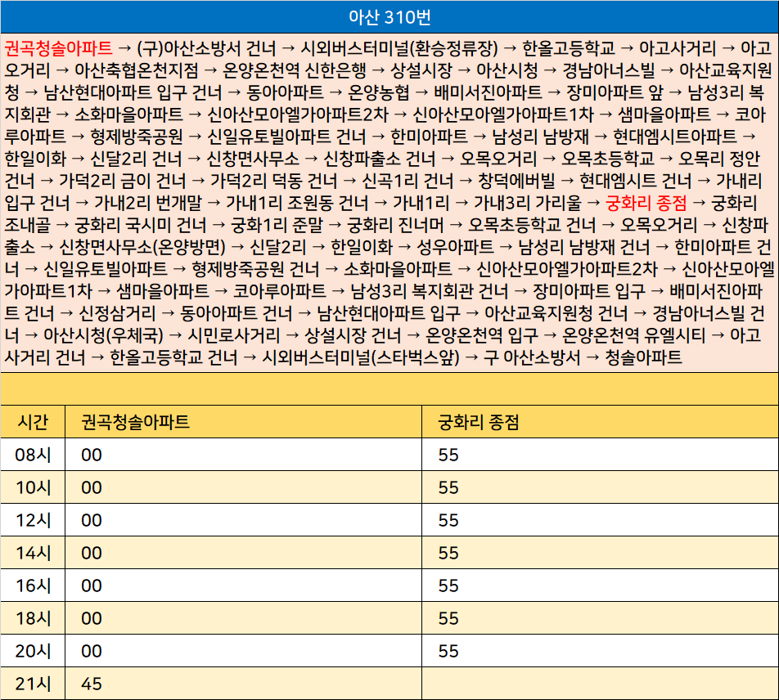Click the stop '온양온천역 유엘시티'
The height and width of the screenshot is (700, 779).
(x=634, y=335)
